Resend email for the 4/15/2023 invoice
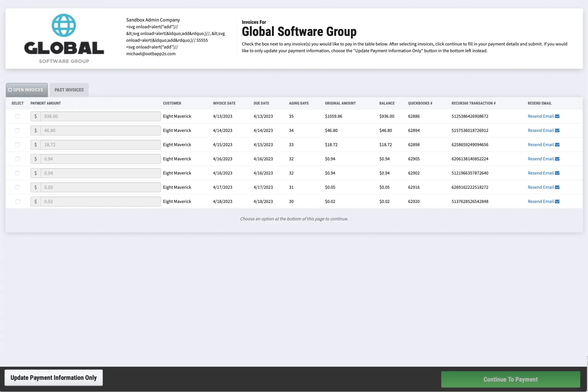This screenshot has width=588, height=392. pyautogui.click(x=543, y=145)
